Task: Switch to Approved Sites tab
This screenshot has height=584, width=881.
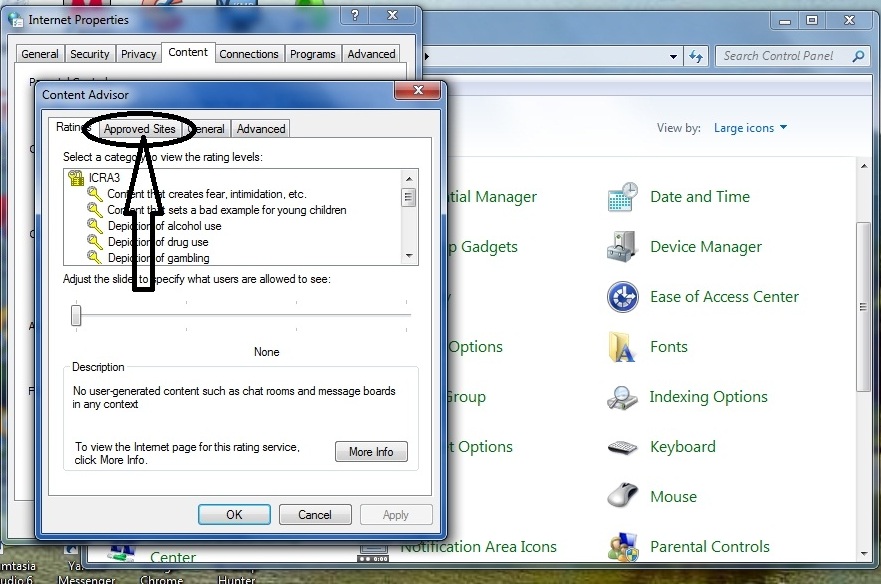Action: click(139, 129)
